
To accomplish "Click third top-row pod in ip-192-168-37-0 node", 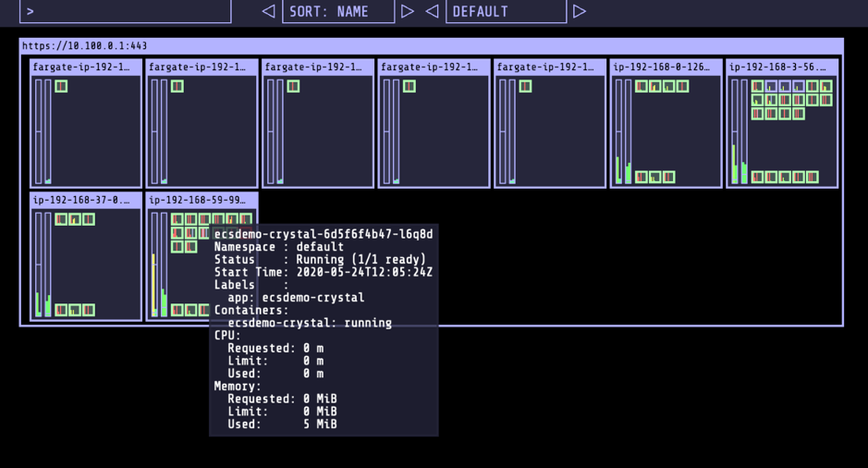I will 89,219.
